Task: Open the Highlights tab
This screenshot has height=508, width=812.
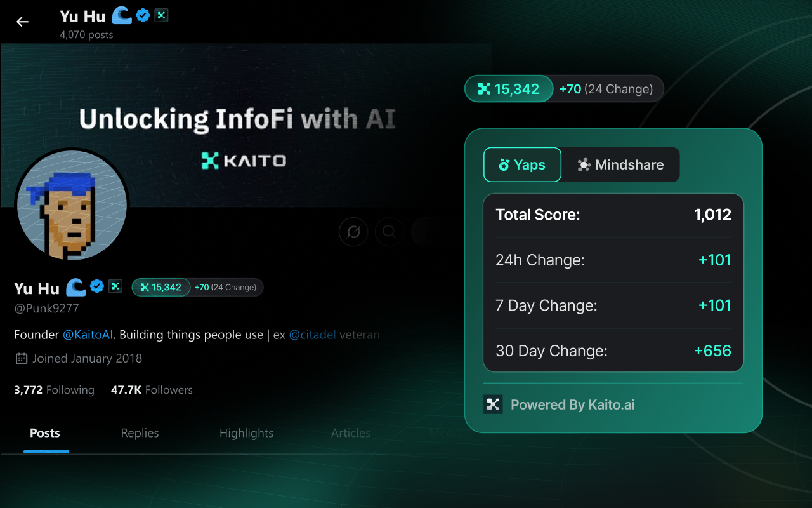Action: pos(246,433)
